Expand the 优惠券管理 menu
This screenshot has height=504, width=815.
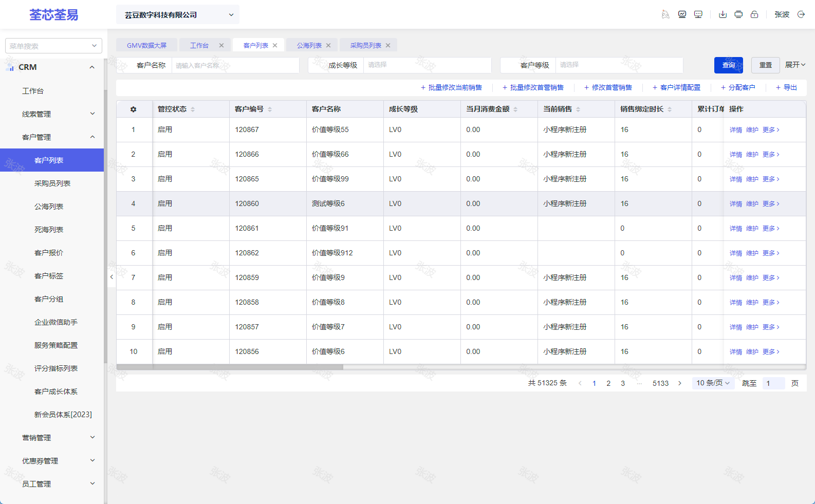52,461
